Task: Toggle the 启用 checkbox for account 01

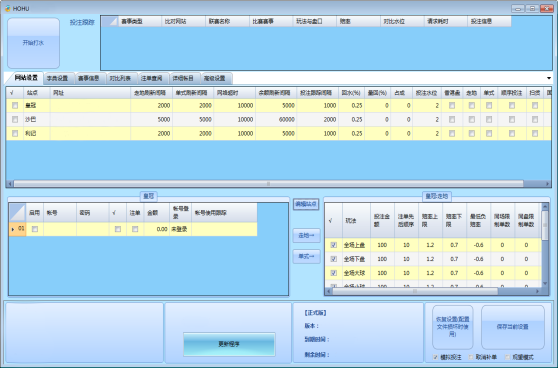Action: (x=35, y=229)
